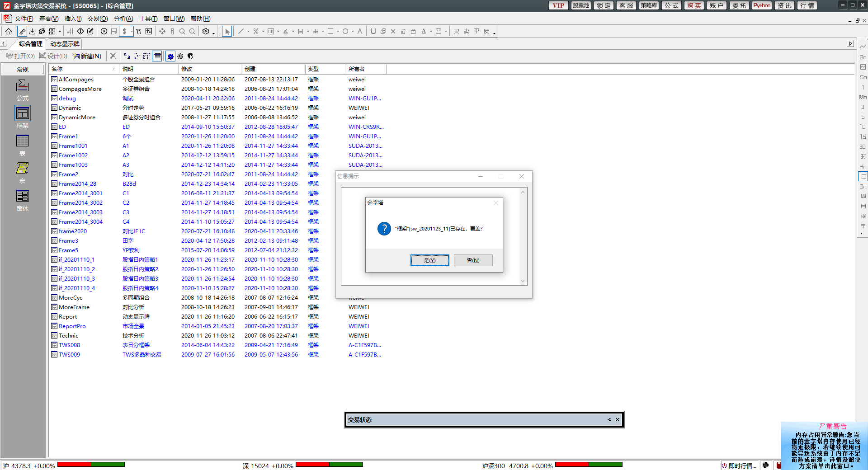Switch list to list view

pos(147,56)
